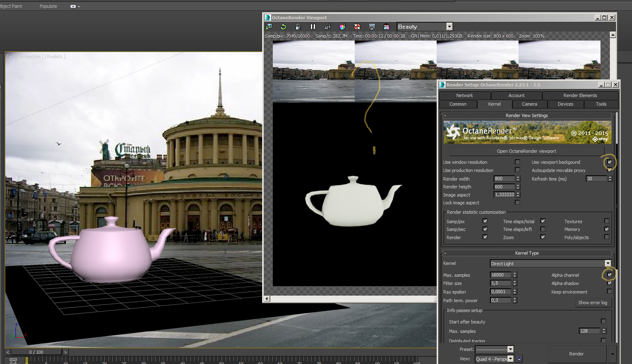This screenshot has height=364, width=632.
Task: Click the Octane logo in the banner
Action: click(453, 132)
